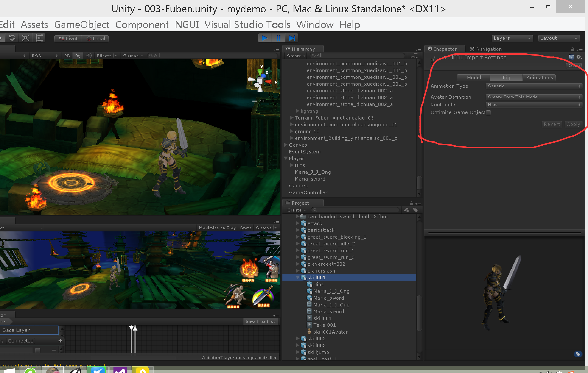This screenshot has width=588, height=373.
Task: Open the Project panel Create dropdown
Action: click(296, 210)
